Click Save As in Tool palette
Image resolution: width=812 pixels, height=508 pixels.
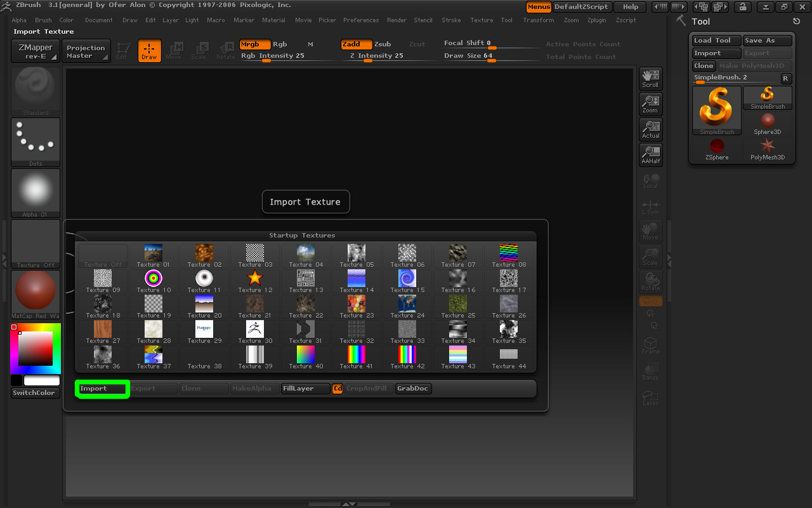click(768, 41)
